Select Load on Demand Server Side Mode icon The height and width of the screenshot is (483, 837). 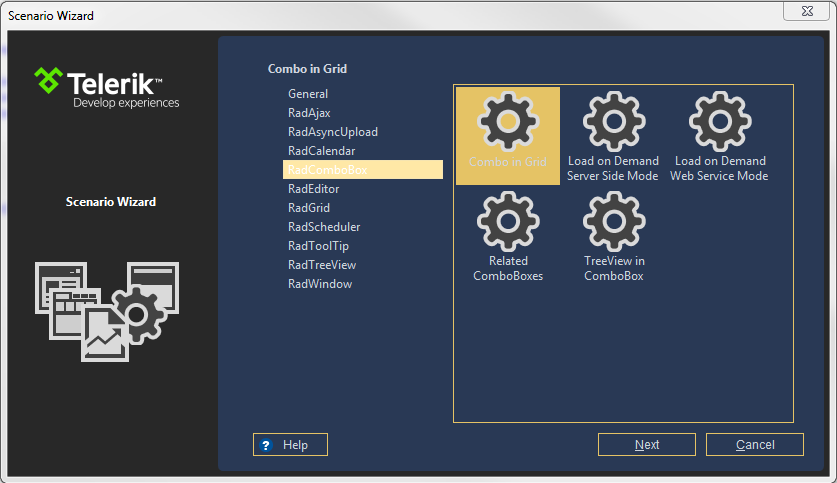614,122
